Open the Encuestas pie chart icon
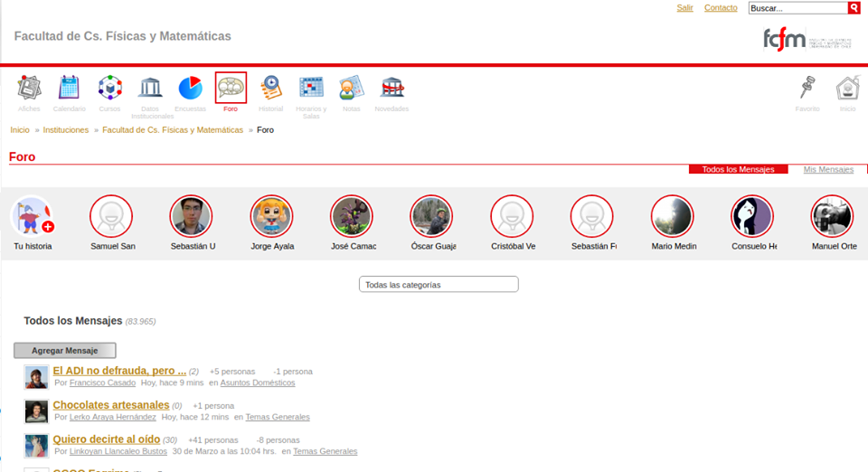The width and height of the screenshot is (868, 472). (x=190, y=88)
